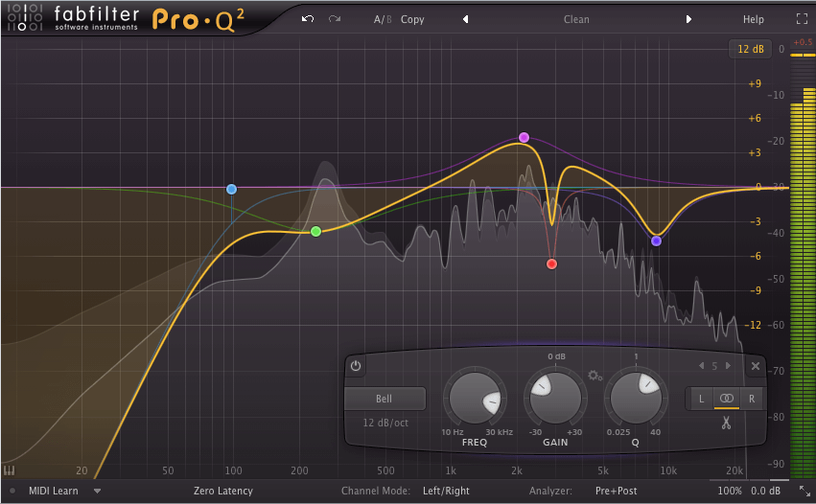Click the Q knob
This screenshot has height=504, width=816.
point(636,398)
